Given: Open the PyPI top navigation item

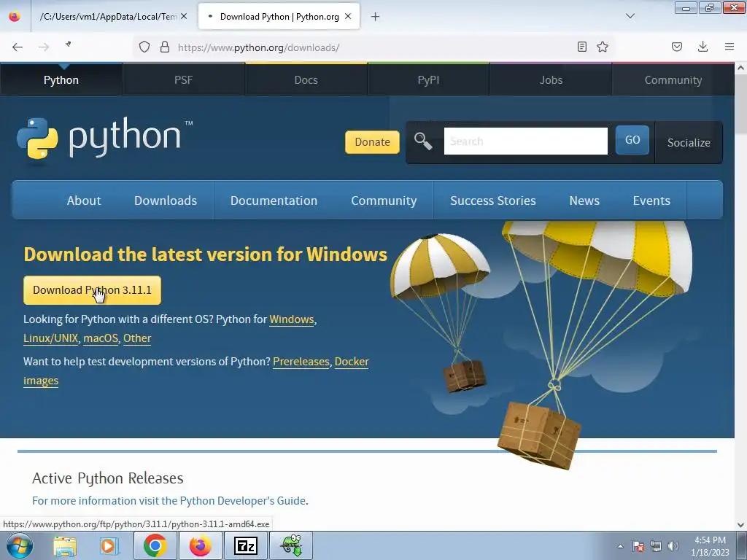Looking at the screenshot, I should [x=428, y=80].
